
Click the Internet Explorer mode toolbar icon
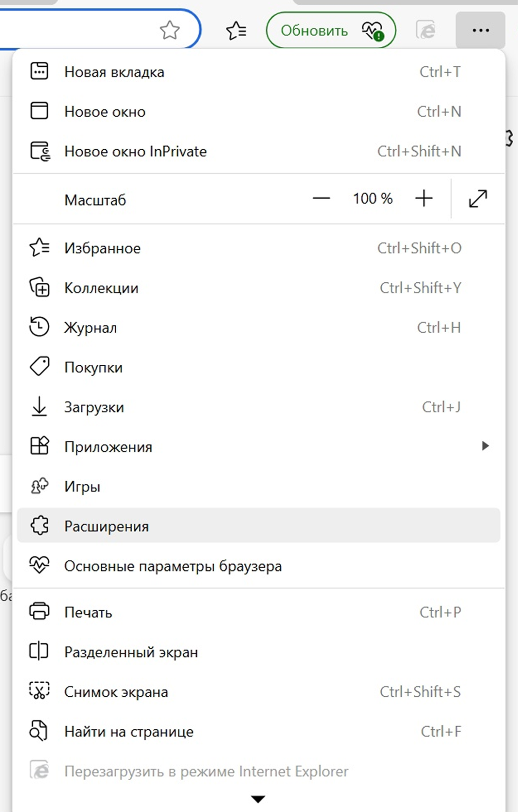(425, 30)
